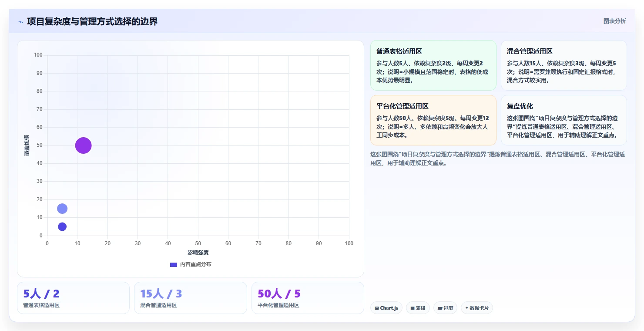The image size is (644, 331).
Task: Click the 进度 tag
Action: pyautogui.click(x=445, y=308)
